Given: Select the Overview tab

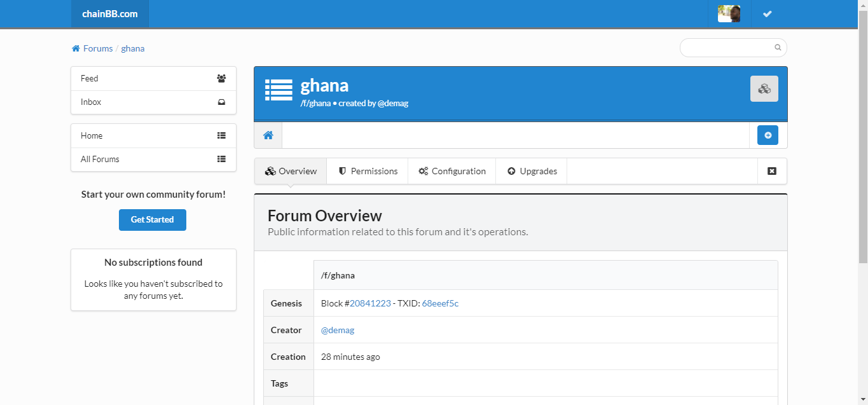Looking at the screenshot, I should [291, 171].
